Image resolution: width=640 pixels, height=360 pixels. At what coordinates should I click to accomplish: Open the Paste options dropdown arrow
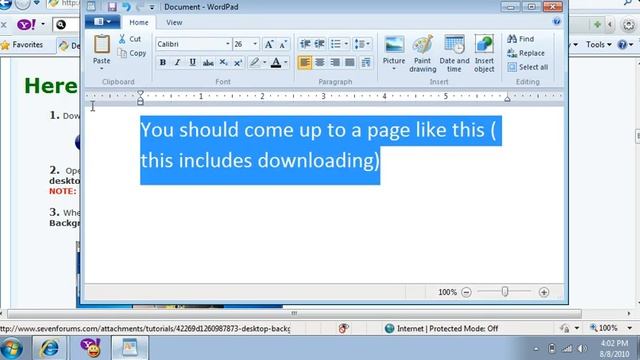(x=101, y=68)
